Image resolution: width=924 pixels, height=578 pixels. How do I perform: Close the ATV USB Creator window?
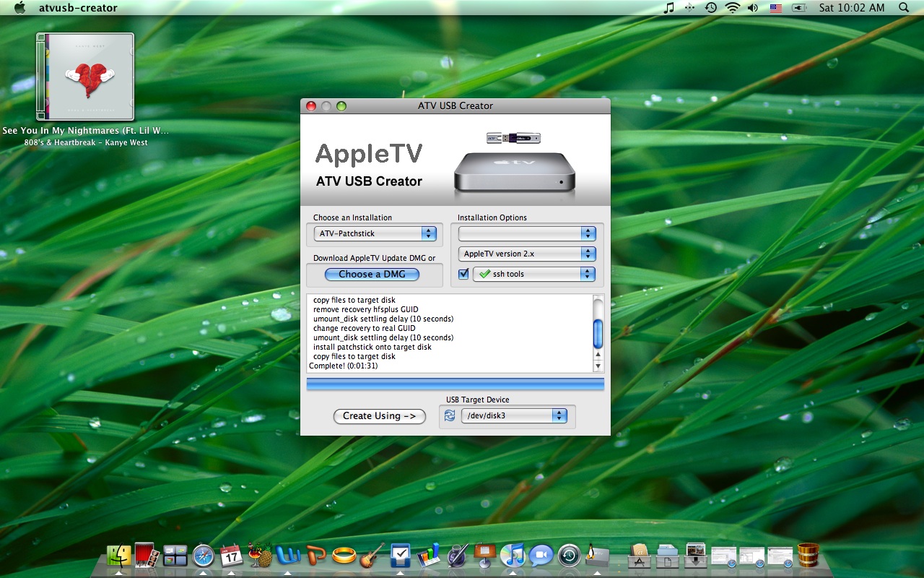[x=311, y=106]
